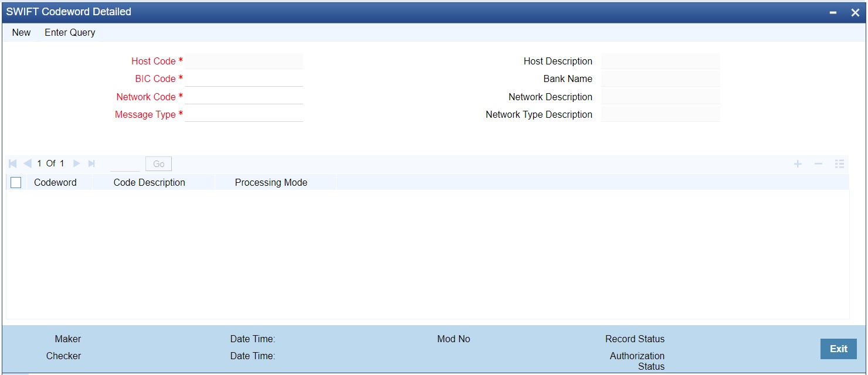Click the Message Type label

coord(145,115)
